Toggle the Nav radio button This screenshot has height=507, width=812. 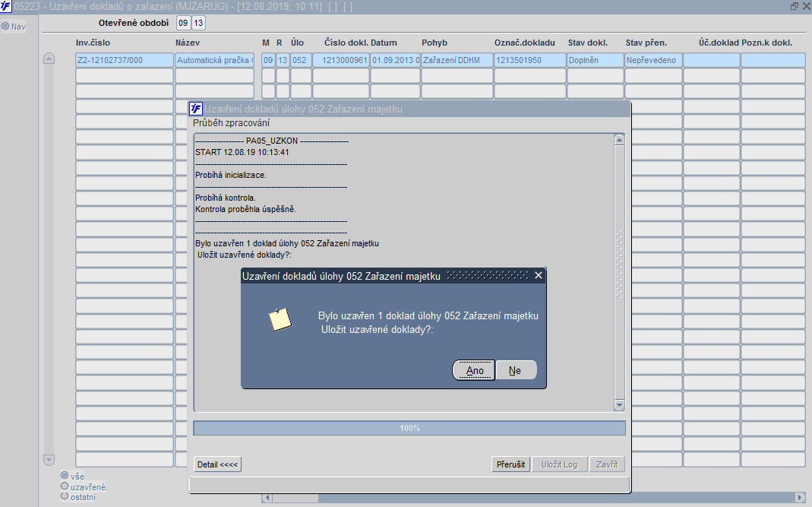point(5,26)
